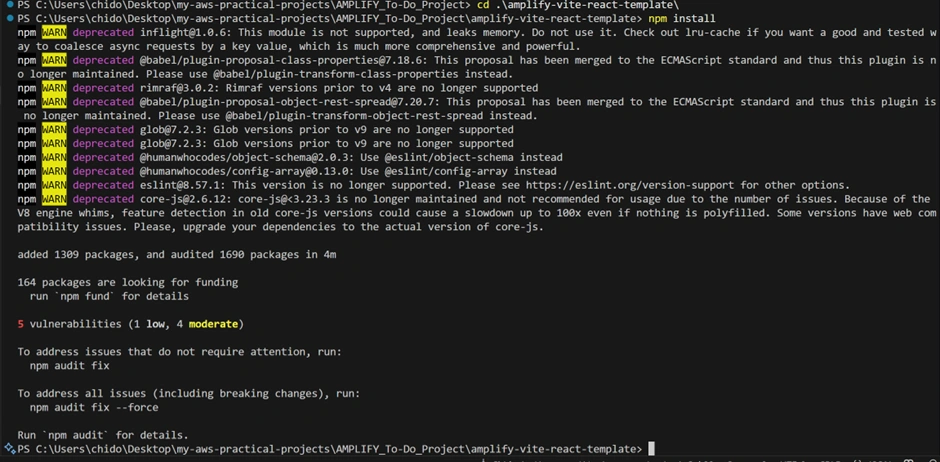940x462 pixels.
Task: Click the "Run npm audit for details" line
Action: coord(103,435)
